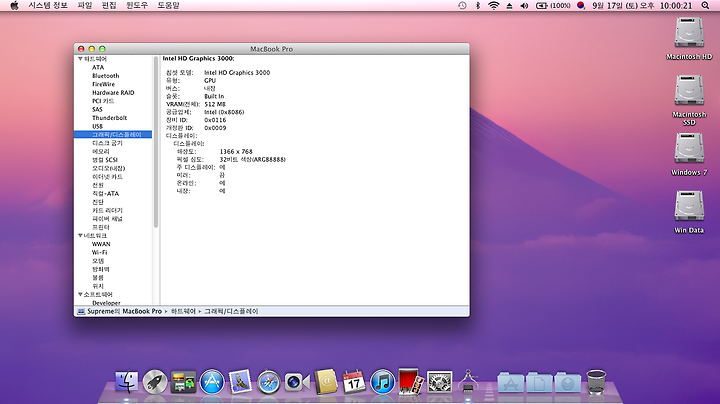720x404 pixels.
Task: Click sidebar vertical scrollbar thumb
Action: [156, 141]
